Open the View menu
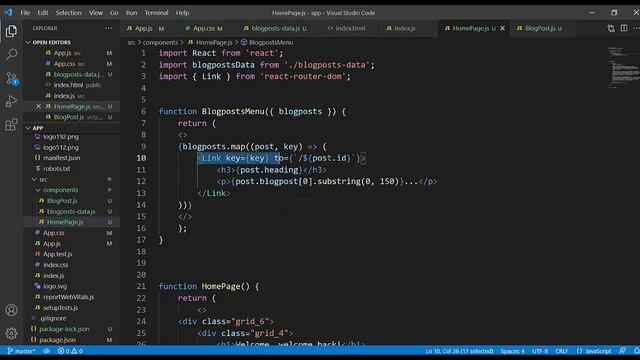The image size is (640, 360). click(x=96, y=13)
